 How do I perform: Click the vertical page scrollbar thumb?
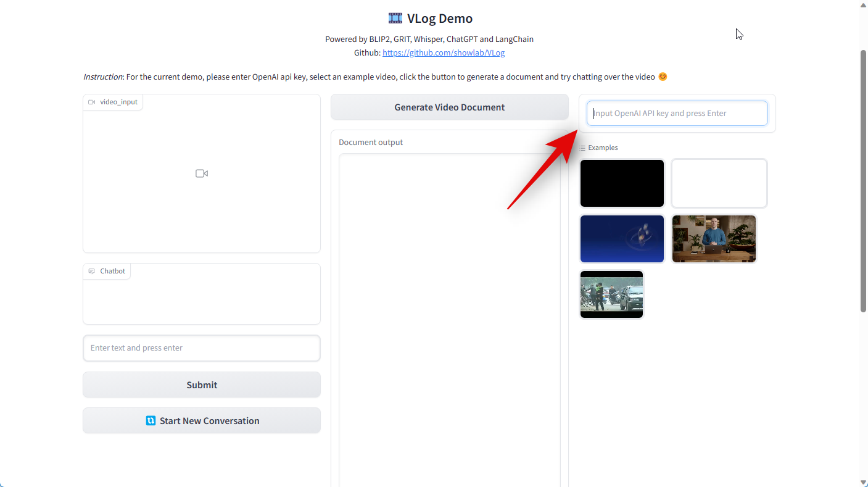[x=863, y=181]
